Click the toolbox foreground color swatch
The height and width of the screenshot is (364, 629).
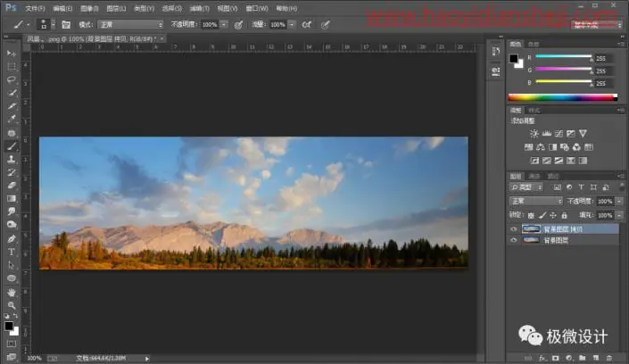[9, 326]
